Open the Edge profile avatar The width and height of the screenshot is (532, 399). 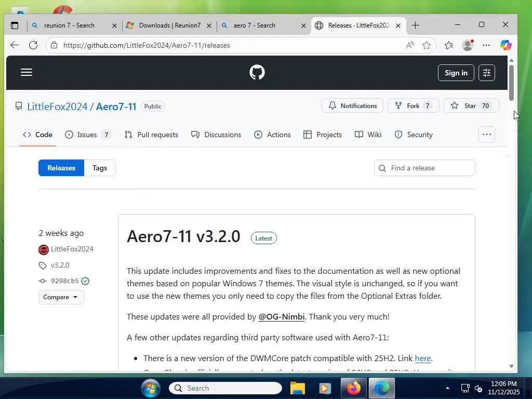(468, 45)
